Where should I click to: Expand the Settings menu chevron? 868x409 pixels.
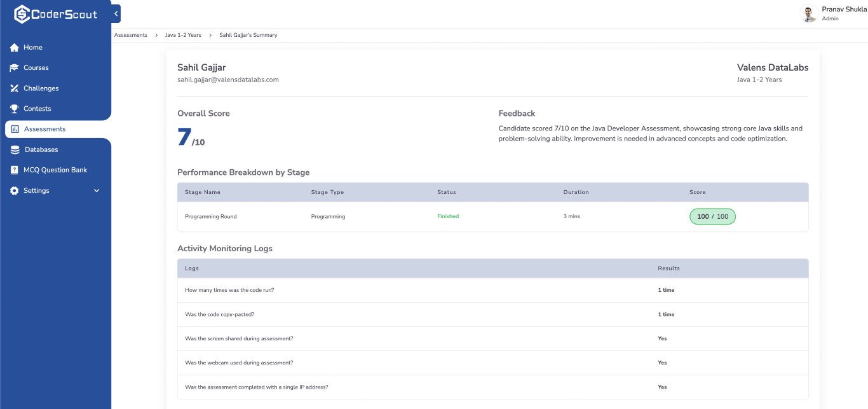tap(97, 191)
